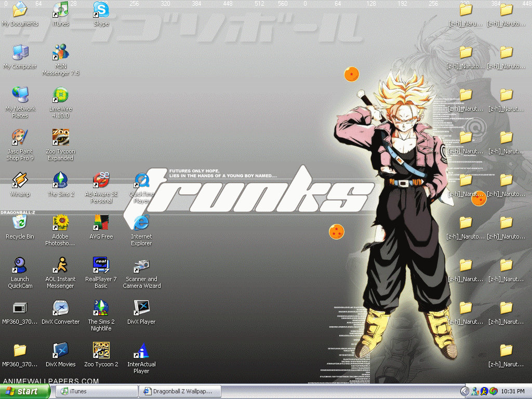The image size is (532, 399).
Task: Click the multicolored swirl tray icon
Action: point(494,392)
